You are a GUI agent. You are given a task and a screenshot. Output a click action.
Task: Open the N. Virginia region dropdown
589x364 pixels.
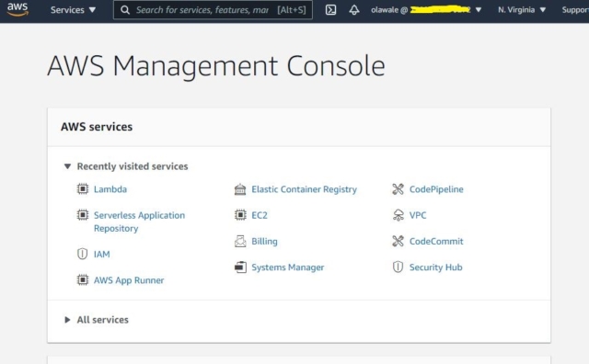coord(522,10)
